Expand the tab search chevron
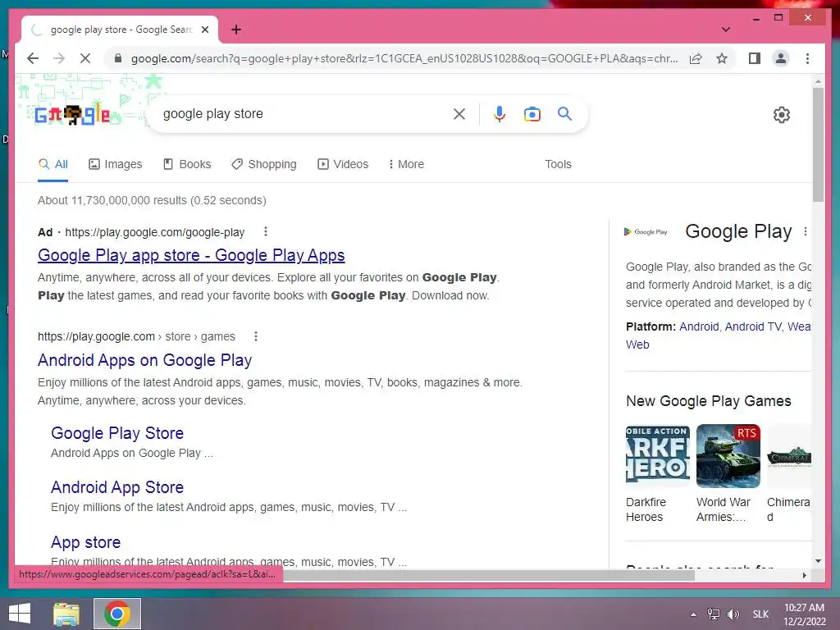840x630 pixels. 725,30
